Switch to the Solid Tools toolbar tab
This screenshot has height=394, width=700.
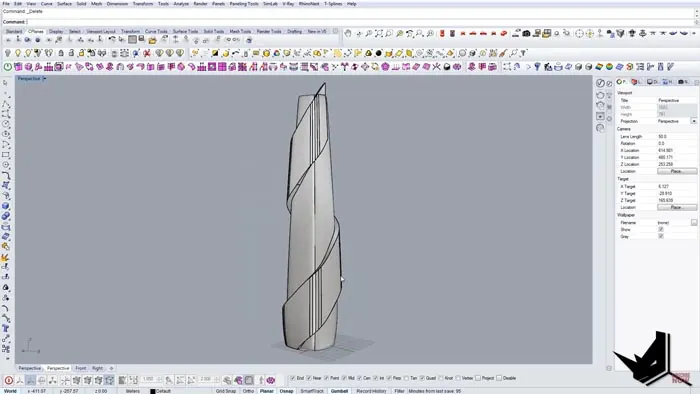click(214, 31)
